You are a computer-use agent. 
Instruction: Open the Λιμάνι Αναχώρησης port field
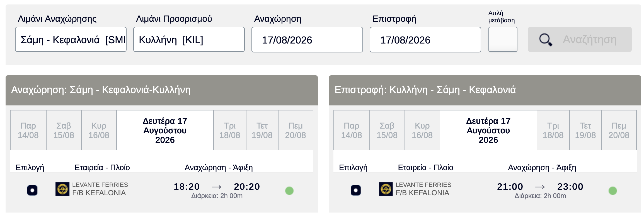[71, 39]
